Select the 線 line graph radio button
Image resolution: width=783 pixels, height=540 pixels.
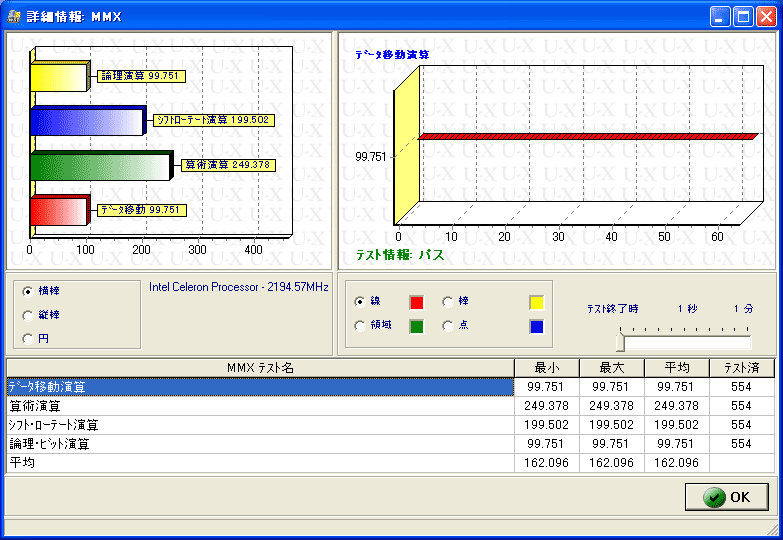pos(360,301)
